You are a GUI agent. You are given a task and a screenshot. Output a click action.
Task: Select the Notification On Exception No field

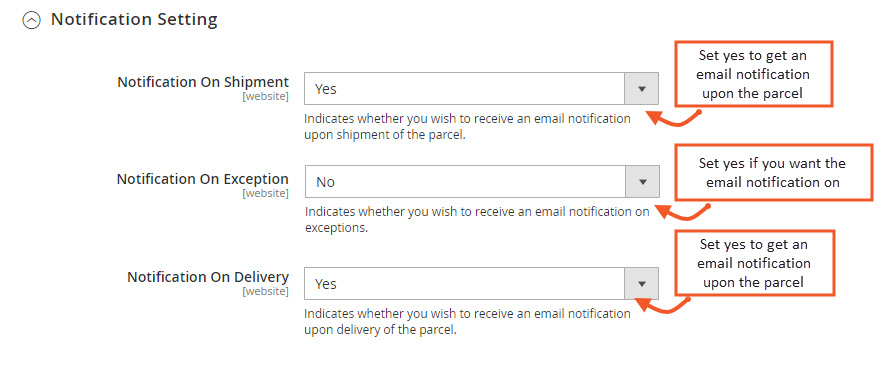click(x=482, y=182)
